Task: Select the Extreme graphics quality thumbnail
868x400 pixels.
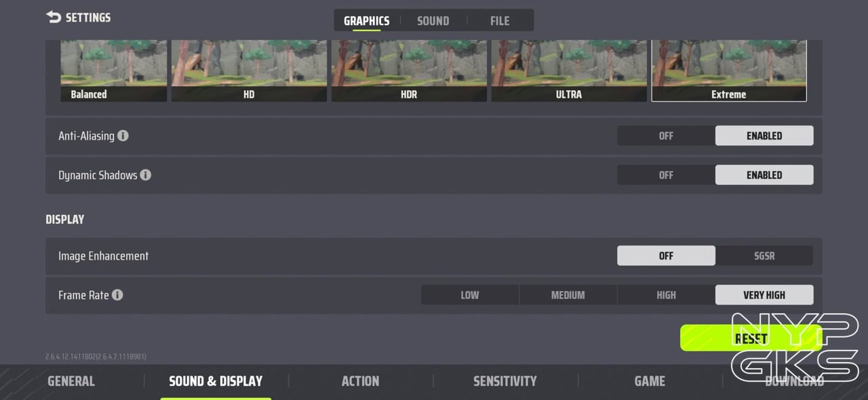Action: pos(729,71)
